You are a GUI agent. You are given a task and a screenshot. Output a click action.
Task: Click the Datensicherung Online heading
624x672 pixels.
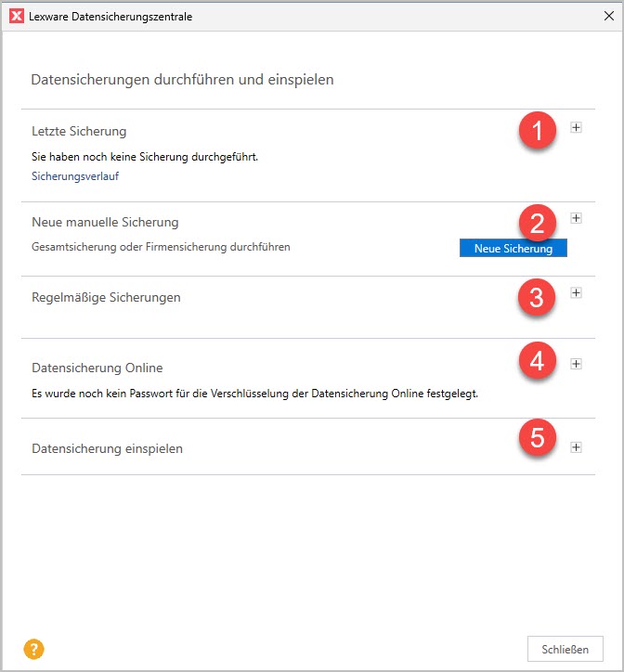tap(97, 368)
